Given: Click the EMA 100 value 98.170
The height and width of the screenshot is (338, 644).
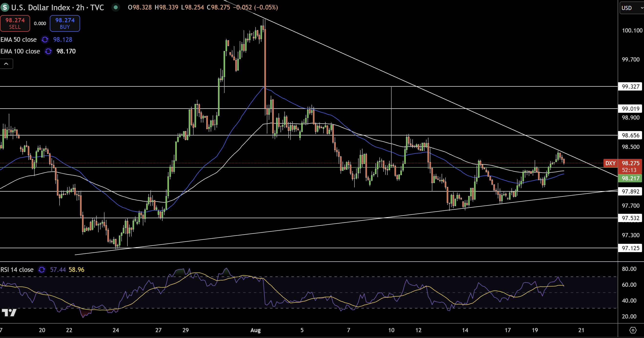Looking at the screenshot, I should point(66,51).
